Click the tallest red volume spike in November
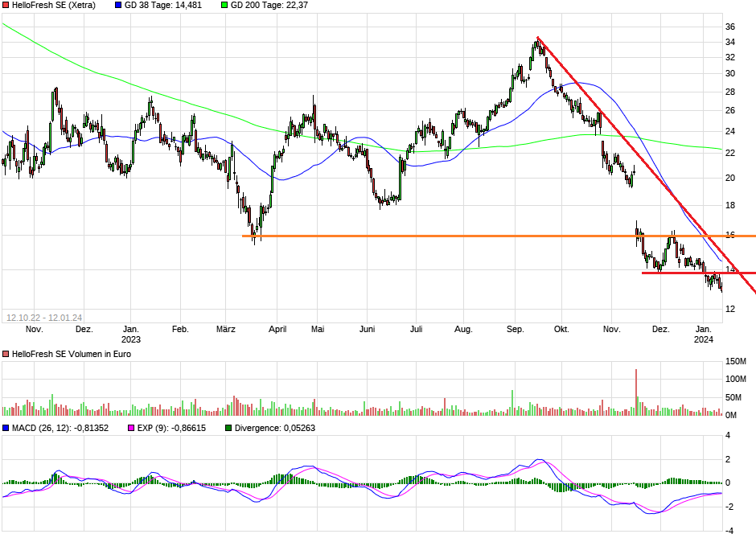The image size is (756, 538). pos(636,392)
